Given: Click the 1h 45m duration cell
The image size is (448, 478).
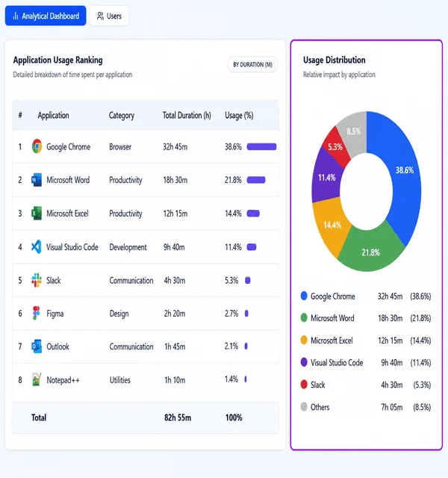Looking at the screenshot, I should (175, 347).
